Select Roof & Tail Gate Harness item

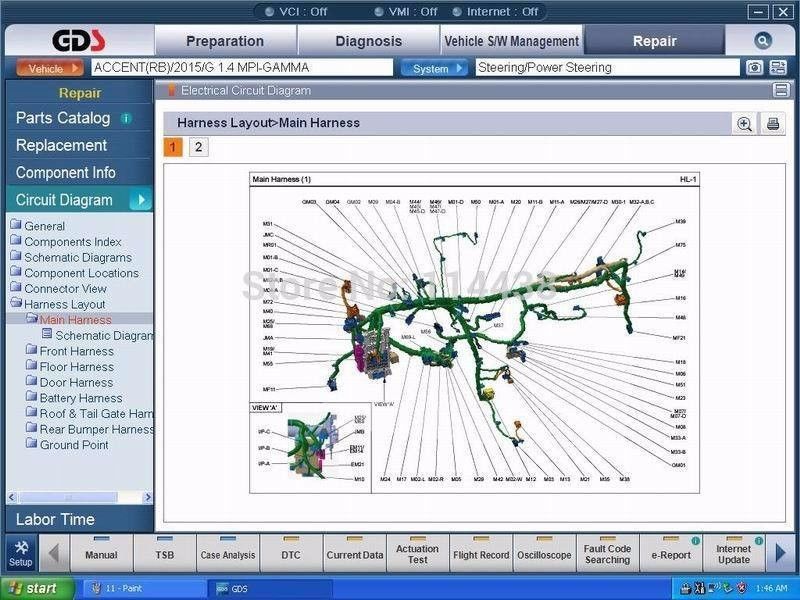[x=96, y=413]
